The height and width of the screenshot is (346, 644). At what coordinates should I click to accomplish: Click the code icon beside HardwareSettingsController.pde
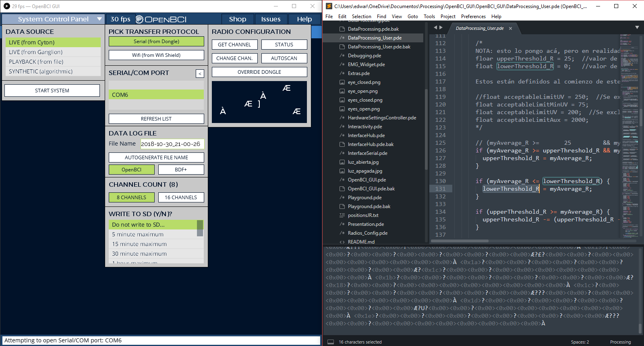pyautogui.click(x=342, y=118)
